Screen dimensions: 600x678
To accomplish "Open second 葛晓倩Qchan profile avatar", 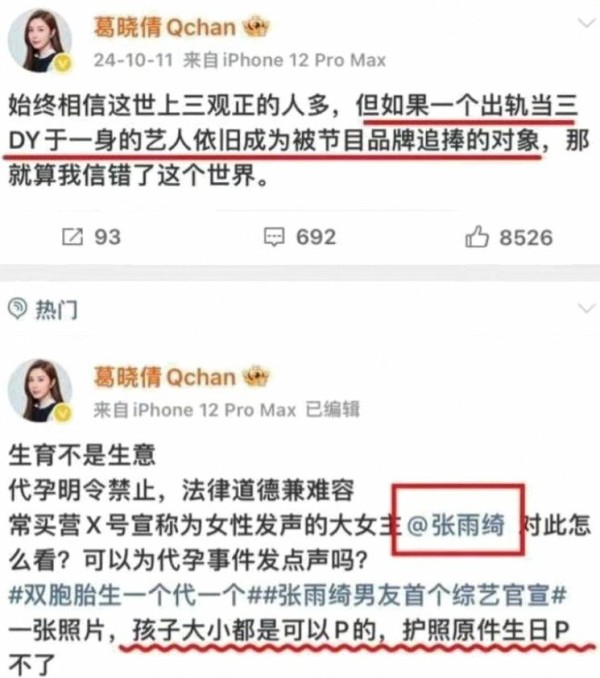I will click(x=39, y=390).
